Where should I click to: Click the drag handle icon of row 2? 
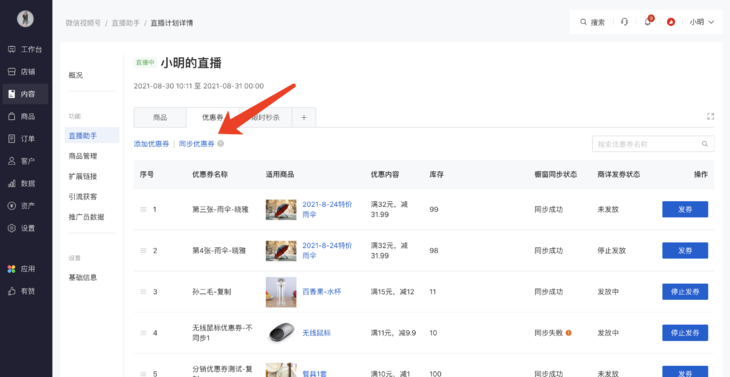coord(143,250)
